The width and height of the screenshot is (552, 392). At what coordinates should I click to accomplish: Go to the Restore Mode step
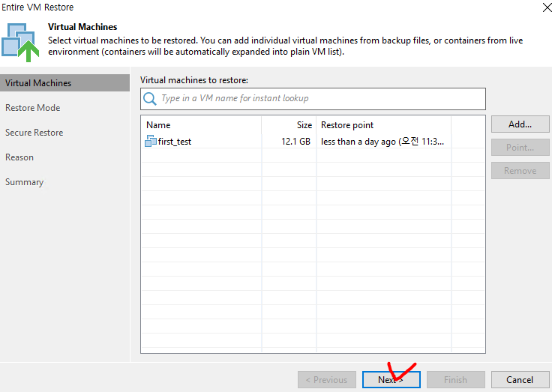(x=33, y=108)
